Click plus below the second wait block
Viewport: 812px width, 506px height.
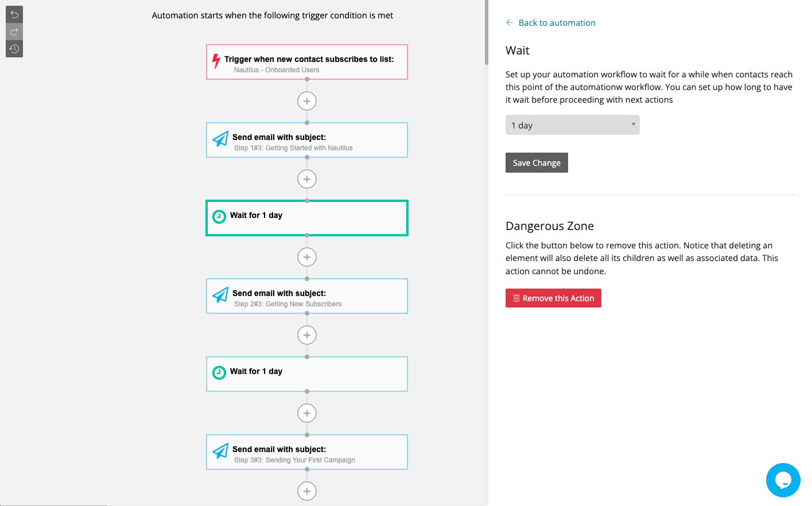307,413
